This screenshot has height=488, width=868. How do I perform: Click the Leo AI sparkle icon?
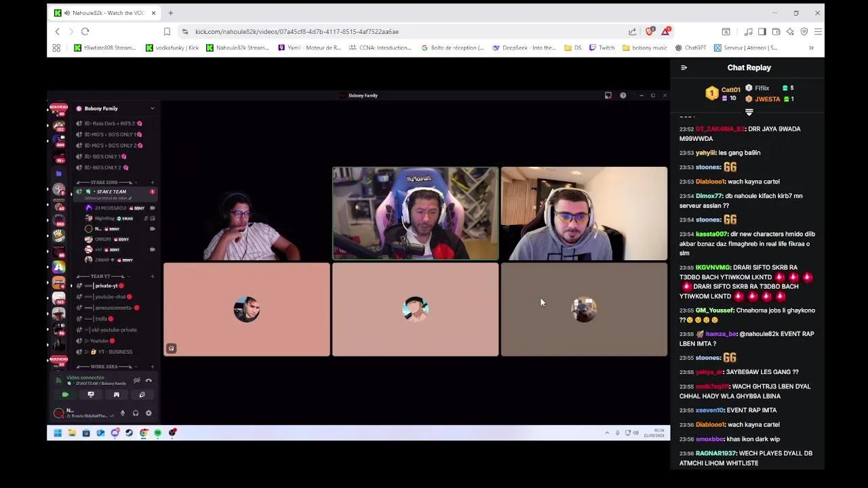click(790, 31)
